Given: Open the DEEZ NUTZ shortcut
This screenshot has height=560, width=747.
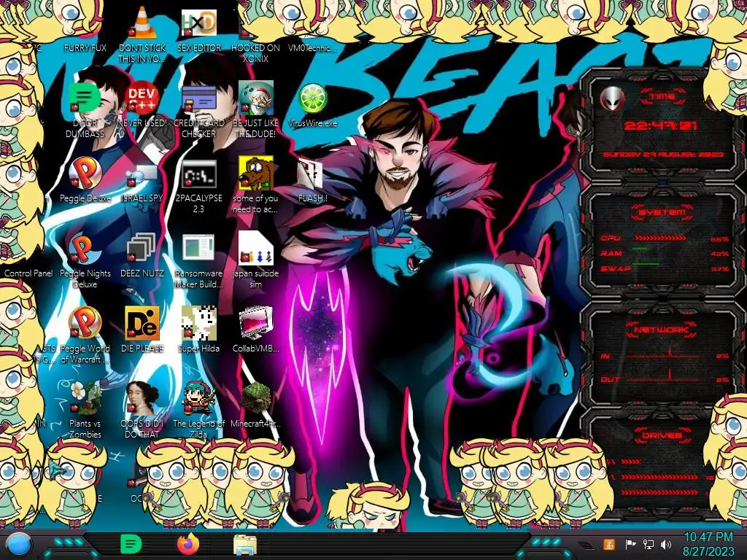Looking at the screenshot, I should click(x=142, y=256).
